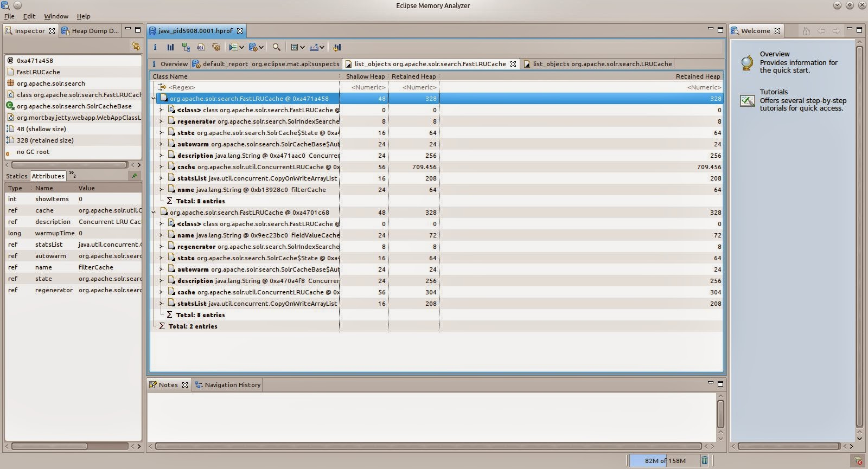Viewport: 868px width, 469px height.
Task: Toggle the pin icon beside Attributes tab
Action: click(x=134, y=176)
